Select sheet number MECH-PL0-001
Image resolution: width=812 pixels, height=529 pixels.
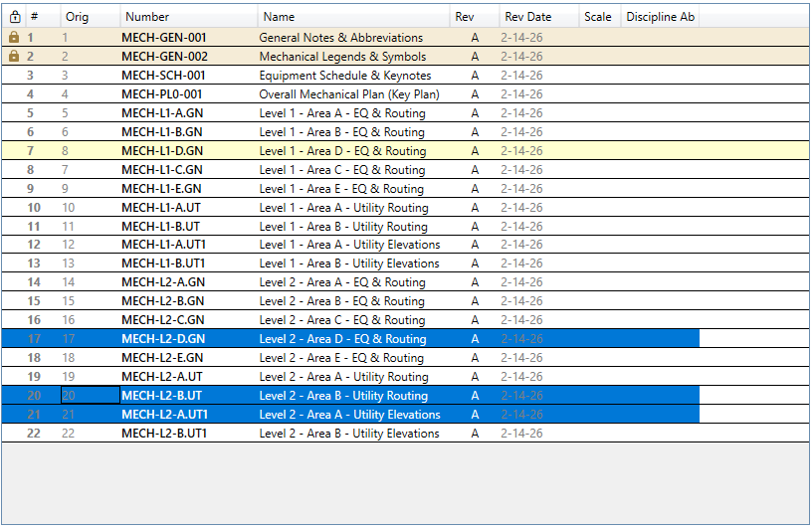pyautogui.click(x=161, y=94)
